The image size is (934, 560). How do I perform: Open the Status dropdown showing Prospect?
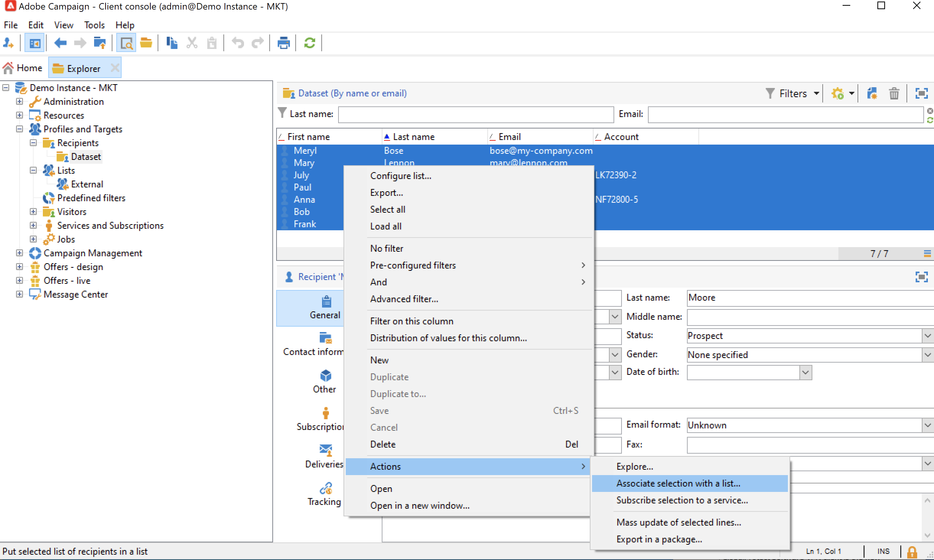927,336
